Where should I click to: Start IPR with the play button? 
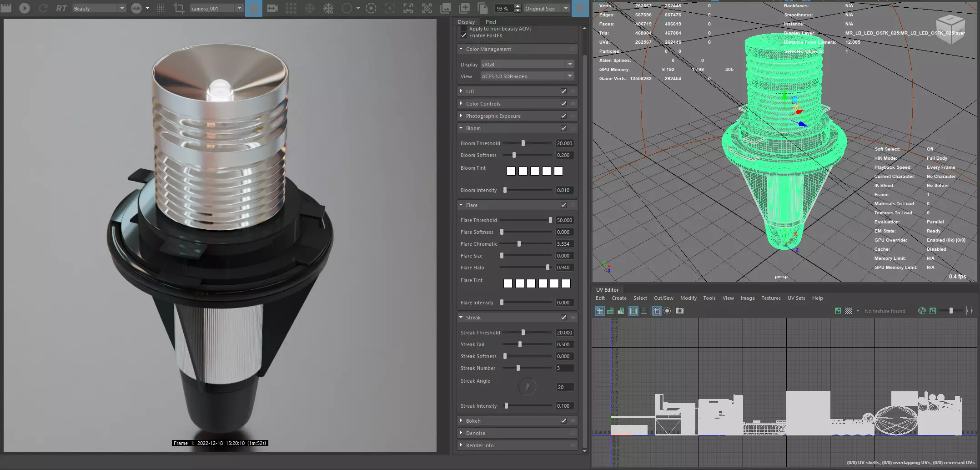click(25, 8)
